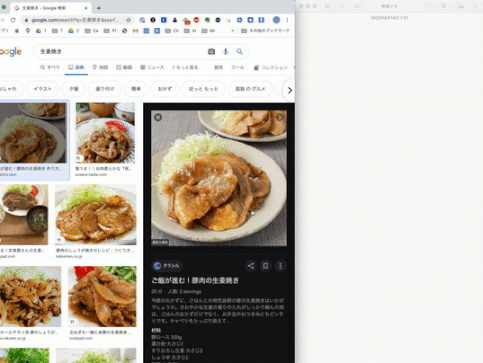
Task: Click the large pork ginger preview image
Action: point(219,178)
